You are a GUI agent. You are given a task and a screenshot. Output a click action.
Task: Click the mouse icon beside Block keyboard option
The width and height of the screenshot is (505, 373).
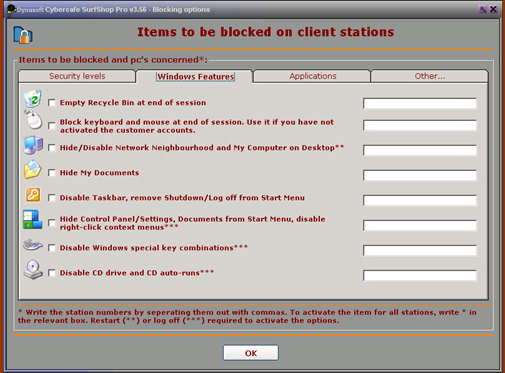pos(33,120)
